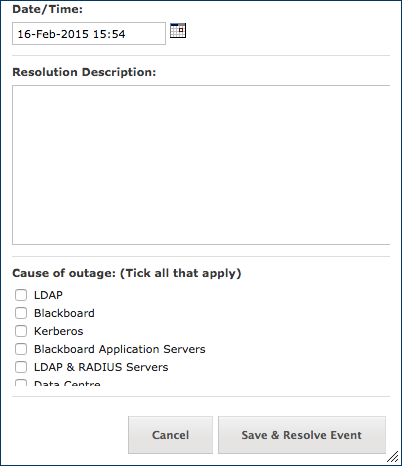Viewport: 402px width, 466px height.
Task: Click the 'Blackboard Application Servers' label text
Action: tap(120, 349)
